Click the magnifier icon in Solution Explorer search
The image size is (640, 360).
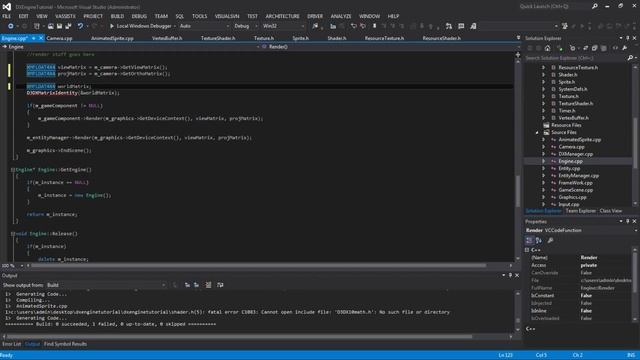pyautogui.click(x=630, y=58)
